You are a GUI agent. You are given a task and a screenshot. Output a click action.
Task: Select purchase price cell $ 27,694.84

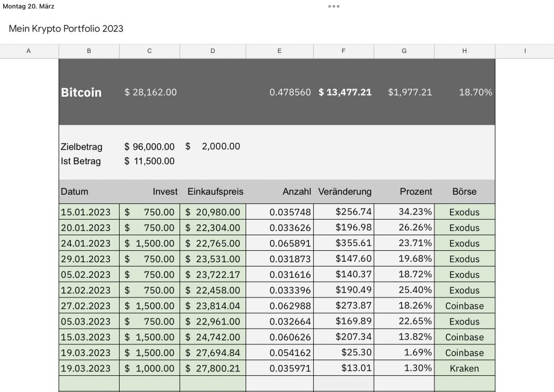point(213,353)
